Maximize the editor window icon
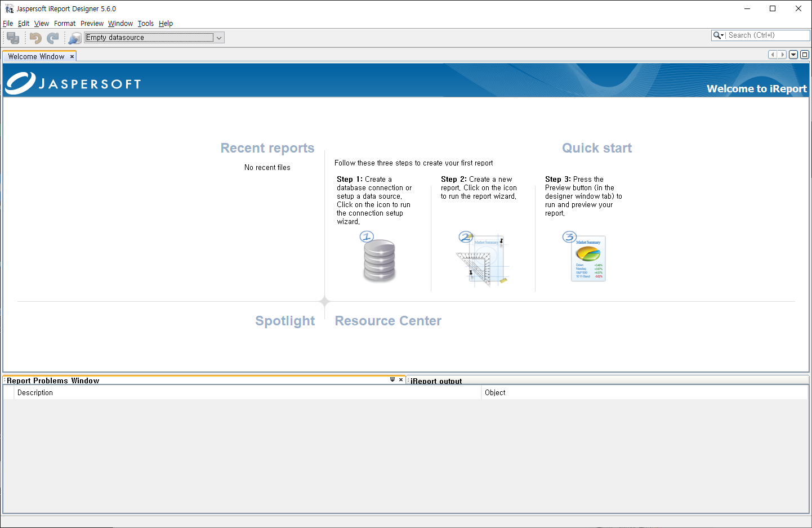812x528 pixels. coord(805,55)
